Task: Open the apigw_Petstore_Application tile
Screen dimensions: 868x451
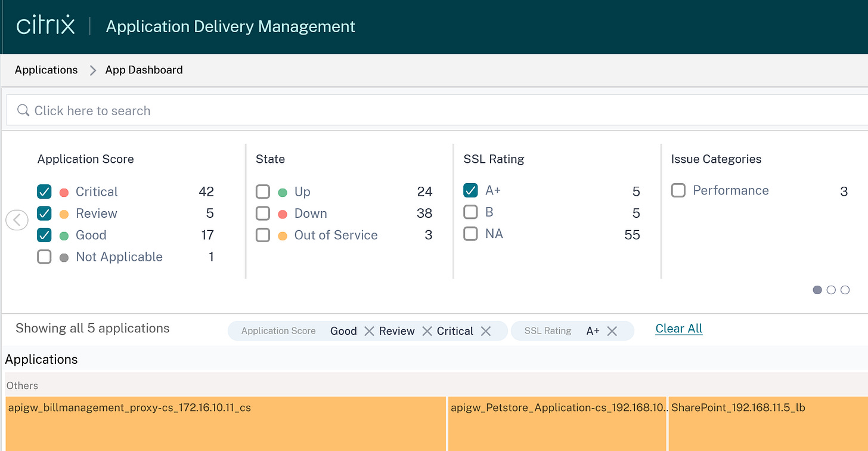Action: [557, 424]
